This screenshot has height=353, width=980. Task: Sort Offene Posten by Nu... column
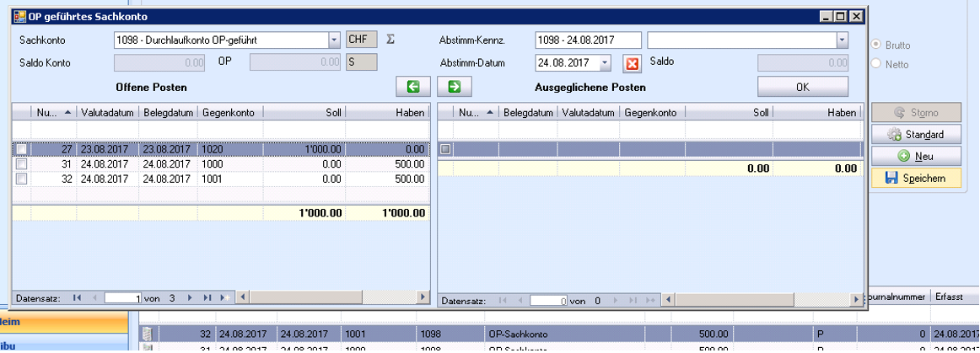(x=53, y=112)
